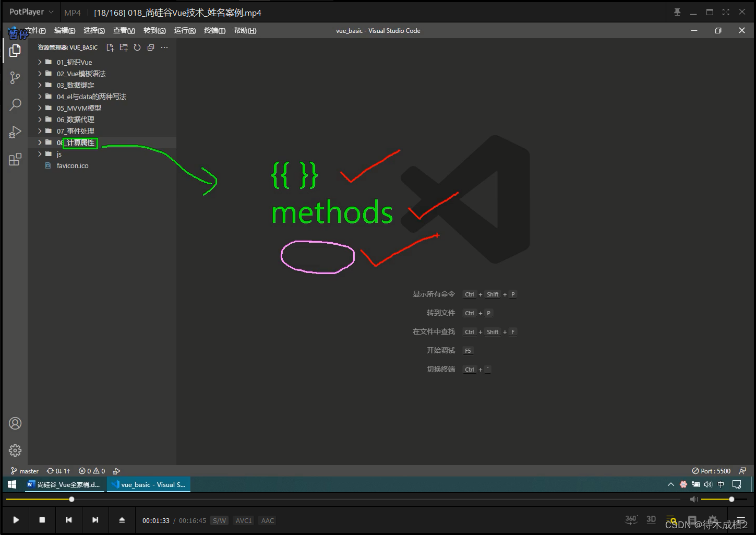The image size is (756, 535).
Task: Refresh the explorer file tree
Action: (137, 47)
